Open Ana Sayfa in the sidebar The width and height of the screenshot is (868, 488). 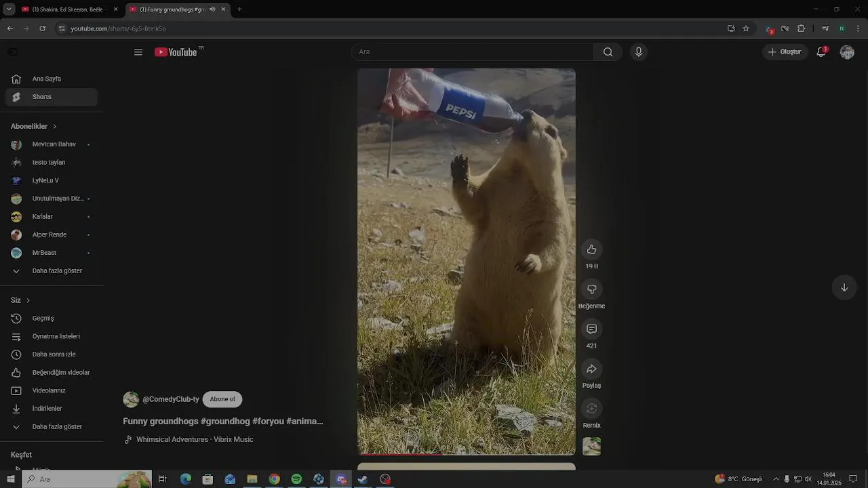[52, 79]
